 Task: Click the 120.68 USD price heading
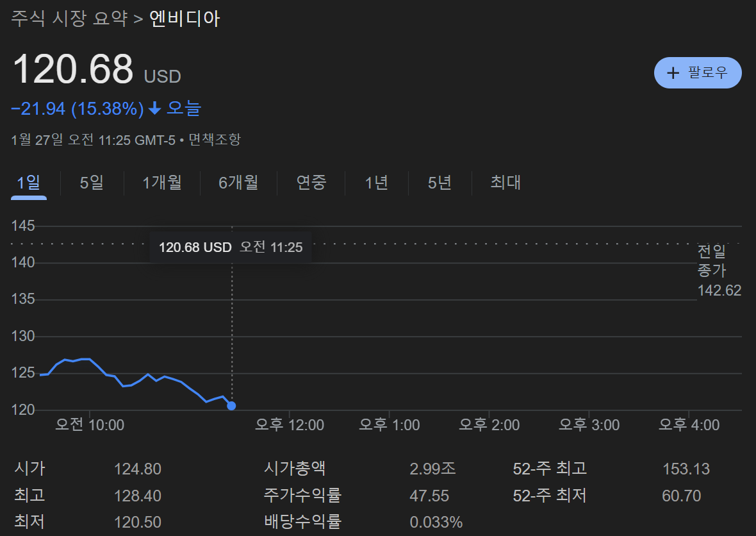tap(97, 69)
